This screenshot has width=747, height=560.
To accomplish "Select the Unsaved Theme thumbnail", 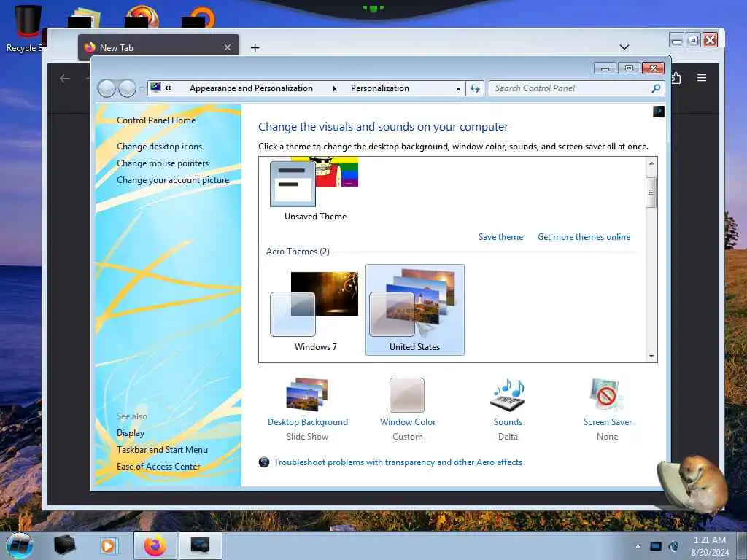I will (x=314, y=189).
